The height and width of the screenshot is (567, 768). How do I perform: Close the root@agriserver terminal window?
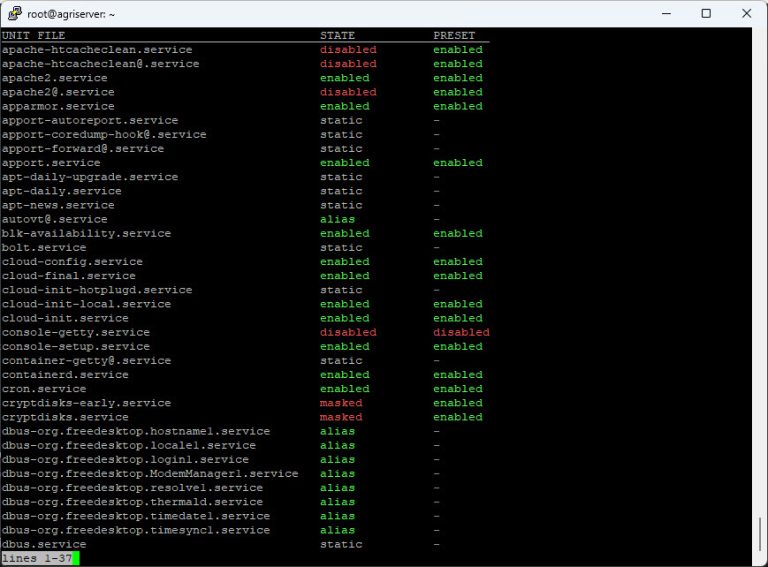[x=746, y=14]
